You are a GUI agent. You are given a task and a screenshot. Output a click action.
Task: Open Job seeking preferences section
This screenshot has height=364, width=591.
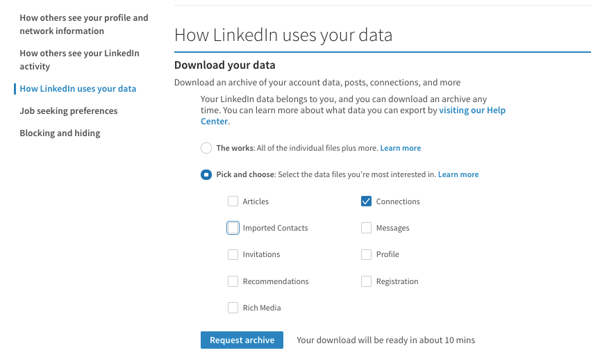coord(69,111)
